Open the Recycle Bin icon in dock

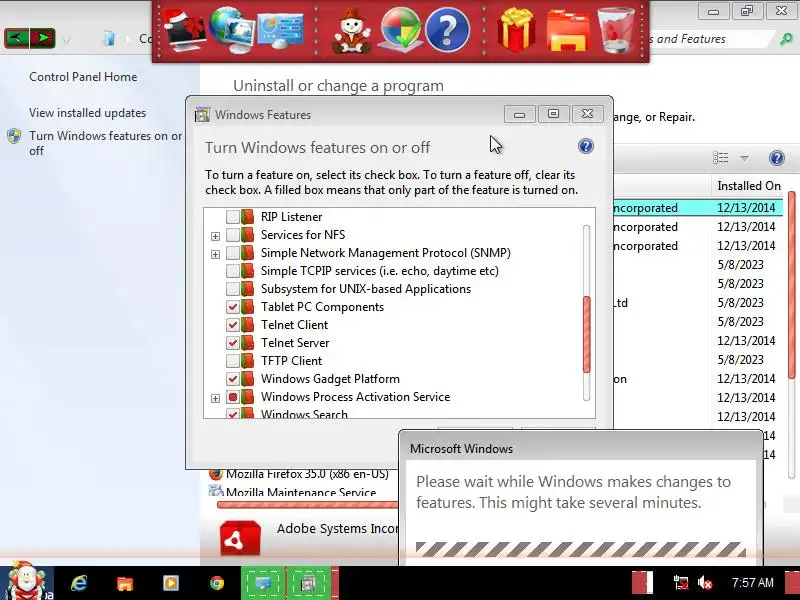(616, 30)
